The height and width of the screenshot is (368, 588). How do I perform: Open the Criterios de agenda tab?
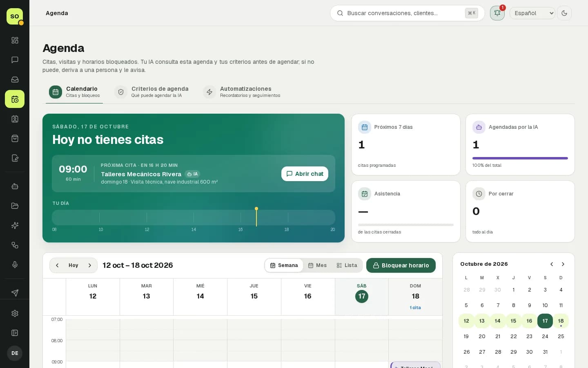(x=151, y=92)
